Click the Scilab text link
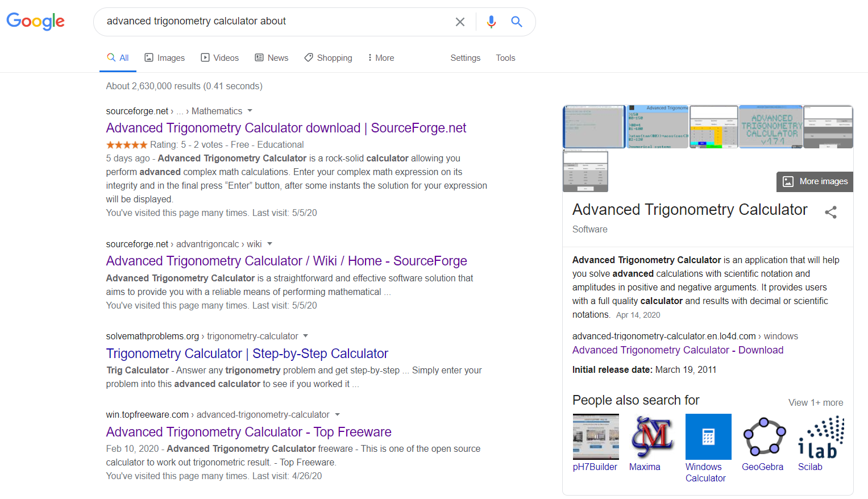Viewport: 868px width, 499px height. (810, 467)
